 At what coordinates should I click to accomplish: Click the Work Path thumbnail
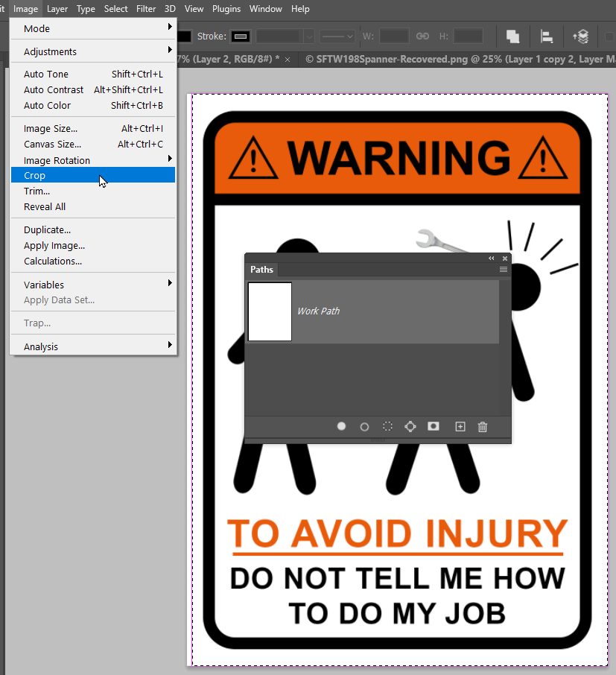269,311
